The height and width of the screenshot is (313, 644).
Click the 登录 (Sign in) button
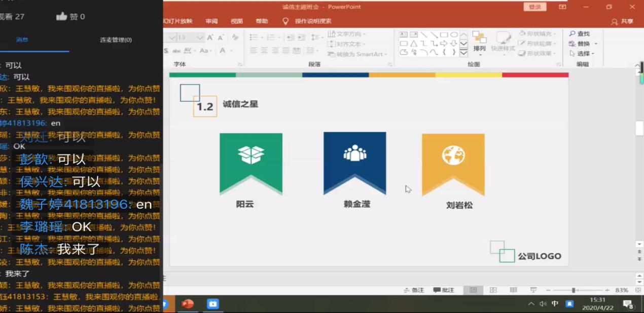534,7
